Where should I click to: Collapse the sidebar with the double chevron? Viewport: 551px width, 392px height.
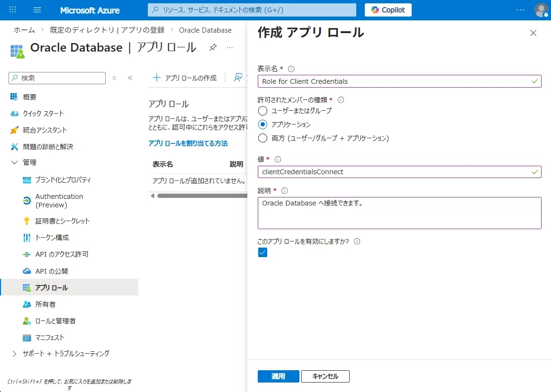pyautogui.click(x=130, y=78)
